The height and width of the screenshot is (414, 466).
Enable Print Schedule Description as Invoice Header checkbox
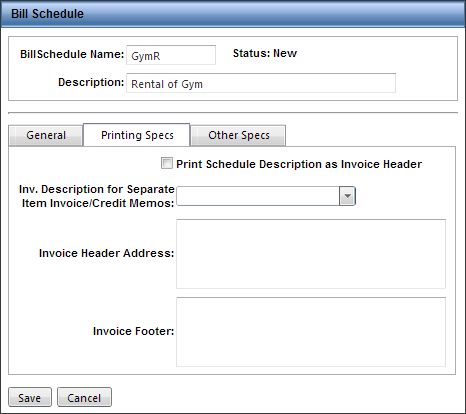coord(167,163)
